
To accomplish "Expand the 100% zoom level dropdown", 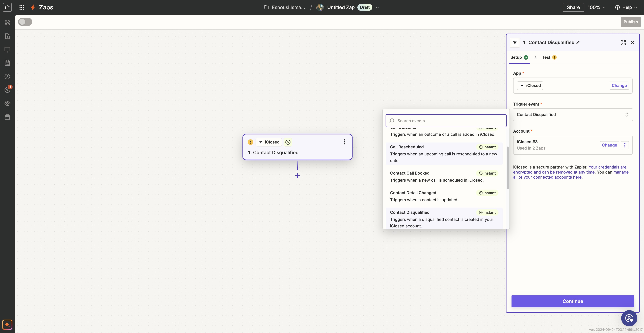I will (597, 7).
